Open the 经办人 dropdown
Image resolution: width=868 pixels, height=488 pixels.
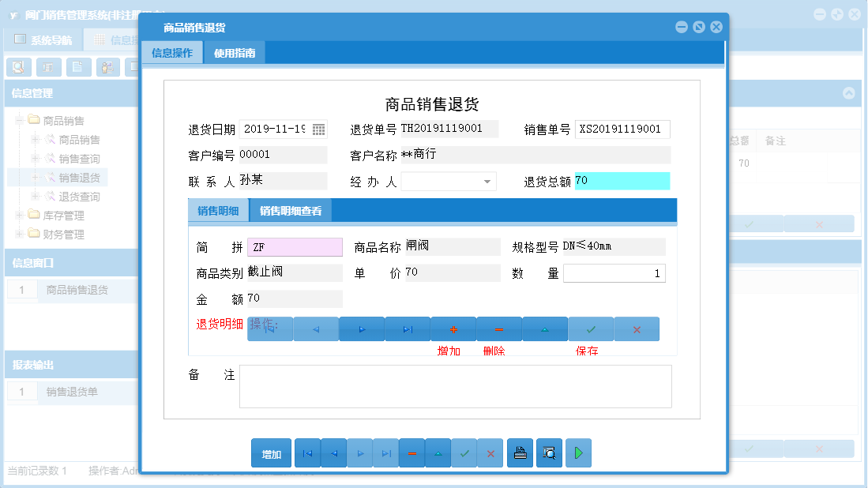488,181
